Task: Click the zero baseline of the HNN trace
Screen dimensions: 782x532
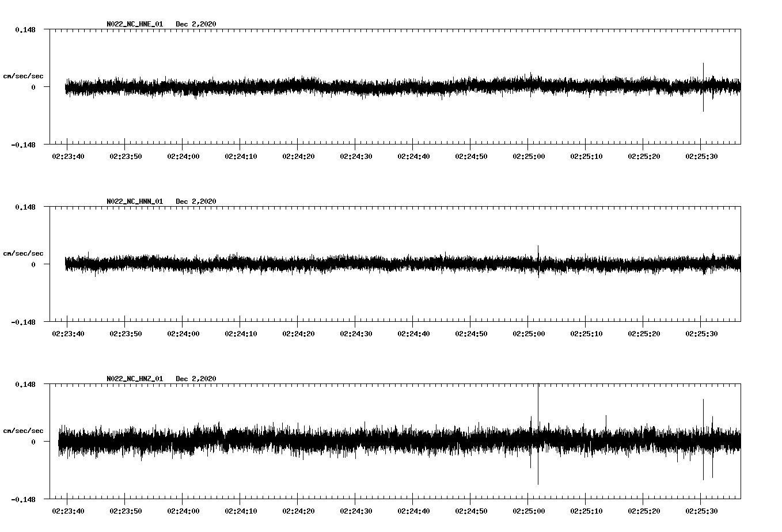Action: (x=346, y=265)
